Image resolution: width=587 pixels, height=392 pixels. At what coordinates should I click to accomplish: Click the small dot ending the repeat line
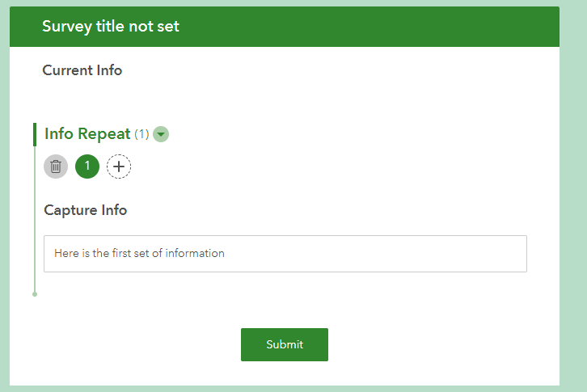(x=35, y=294)
